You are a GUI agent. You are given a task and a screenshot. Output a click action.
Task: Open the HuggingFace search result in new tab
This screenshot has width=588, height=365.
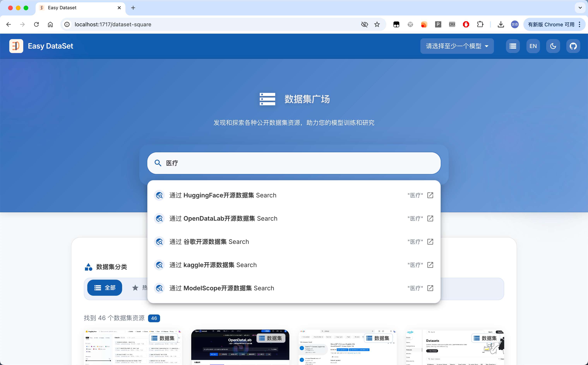(431, 195)
